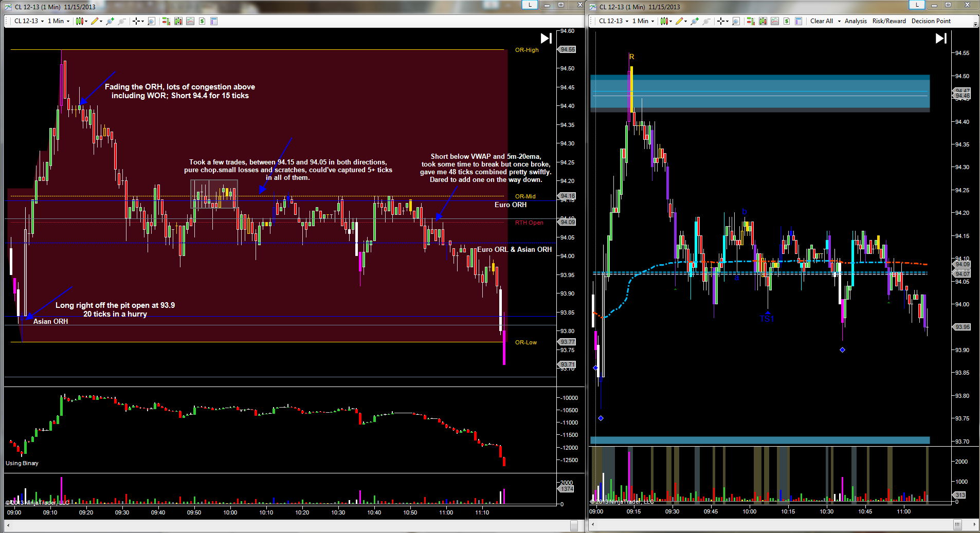Expand CL 12-13 instrument dropdown in right window
Image resolution: width=980 pixels, height=533 pixels.
pyautogui.click(x=627, y=21)
